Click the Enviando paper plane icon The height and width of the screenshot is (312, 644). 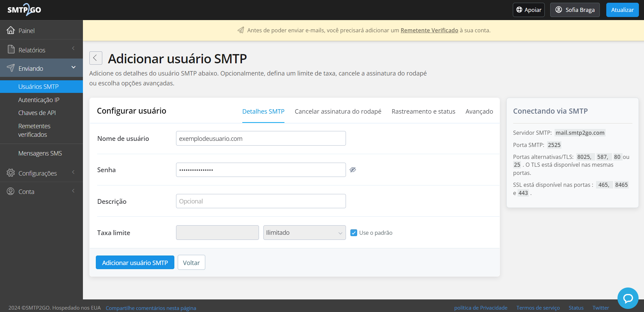click(11, 68)
